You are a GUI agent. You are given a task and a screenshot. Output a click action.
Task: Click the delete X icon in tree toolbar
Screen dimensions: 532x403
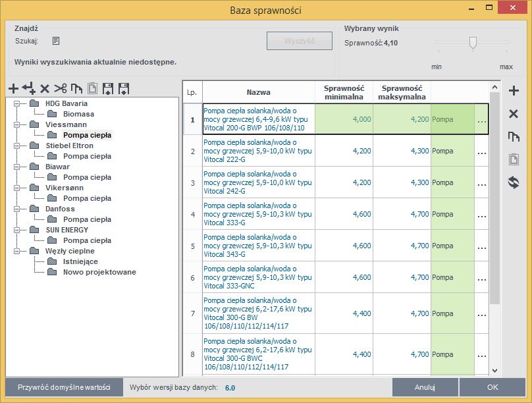[x=45, y=89]
